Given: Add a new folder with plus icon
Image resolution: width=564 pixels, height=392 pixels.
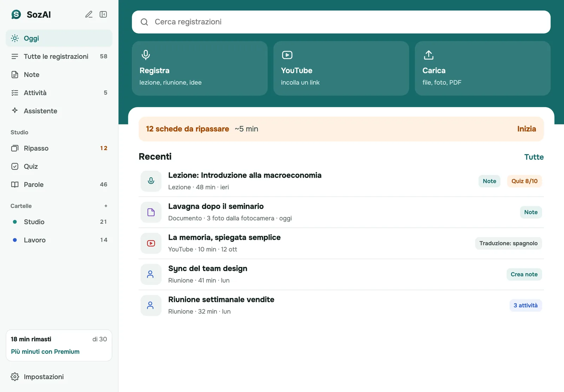Looking at the screenshot, I should [x=106, y=206].
